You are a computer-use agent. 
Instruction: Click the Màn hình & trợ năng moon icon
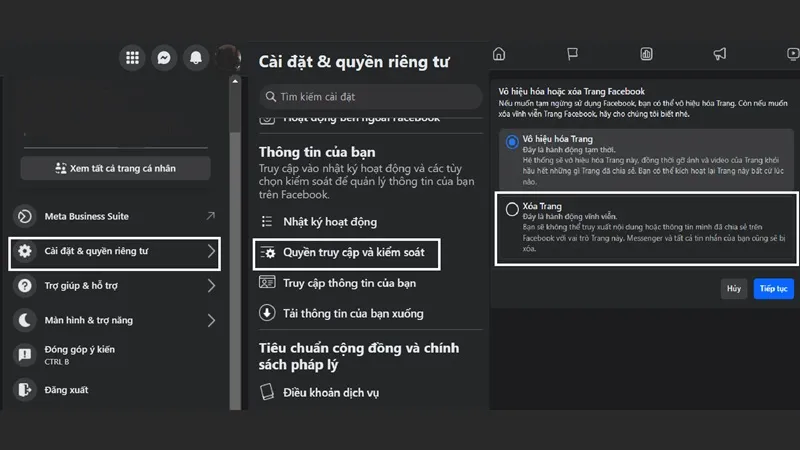(24, 320)
